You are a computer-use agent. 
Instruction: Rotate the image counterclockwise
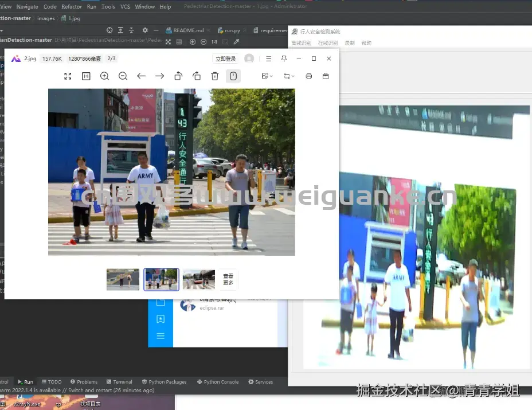point(178,76)
